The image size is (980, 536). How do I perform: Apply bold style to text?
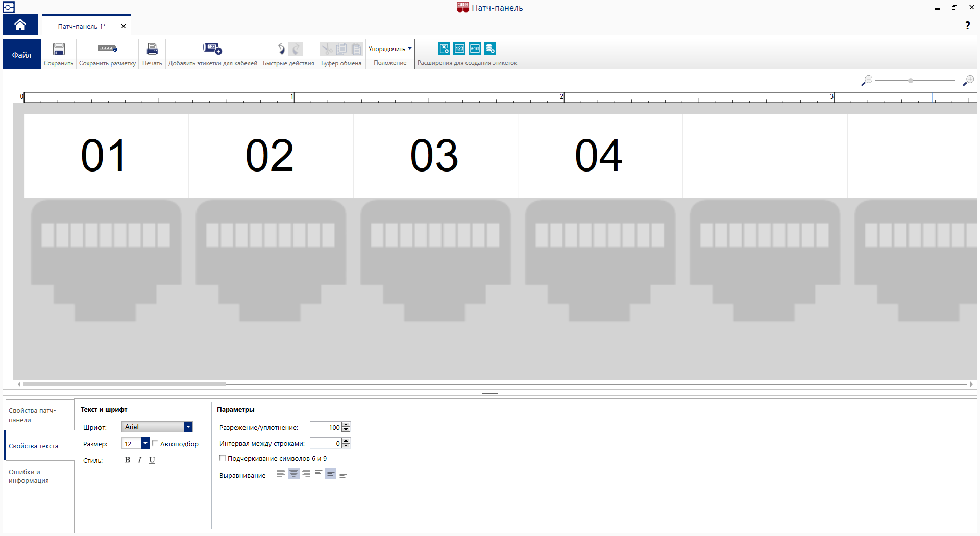pyautogui.click(x=128, y=460)
